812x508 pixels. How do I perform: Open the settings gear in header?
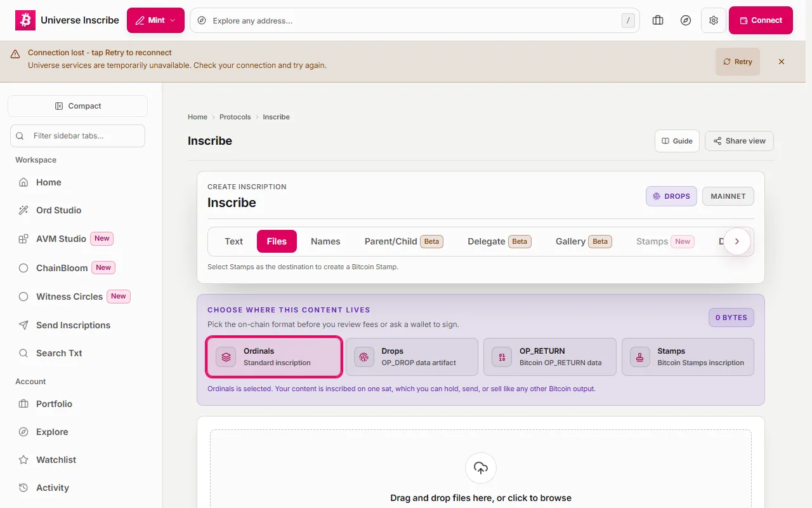714,20
